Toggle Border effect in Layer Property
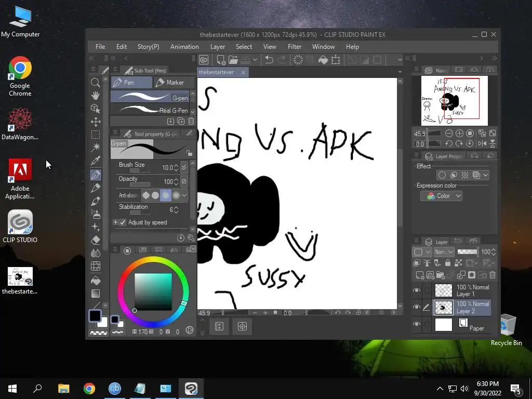The image size is (532, 399). point(442,175)
